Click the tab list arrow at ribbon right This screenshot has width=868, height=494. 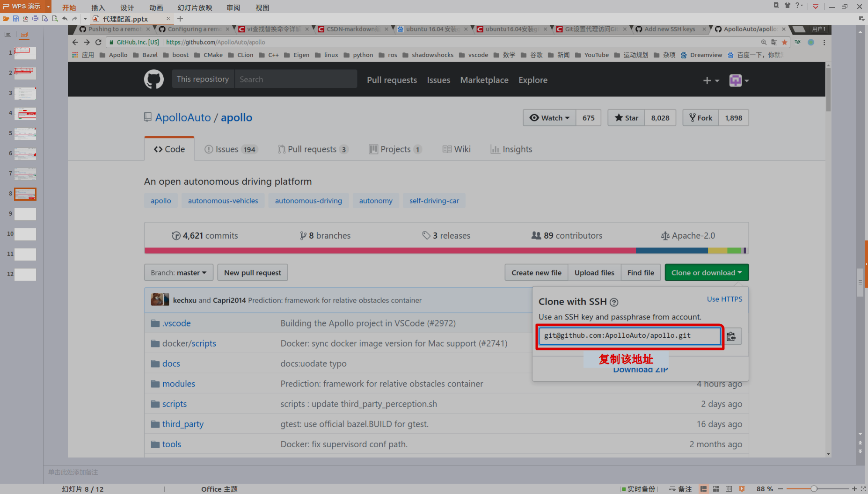coord(861,19)
